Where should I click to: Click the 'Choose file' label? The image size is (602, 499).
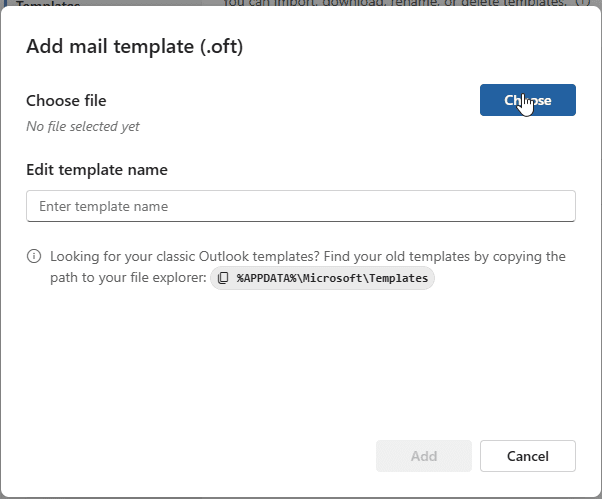click(x=66, y=100)
